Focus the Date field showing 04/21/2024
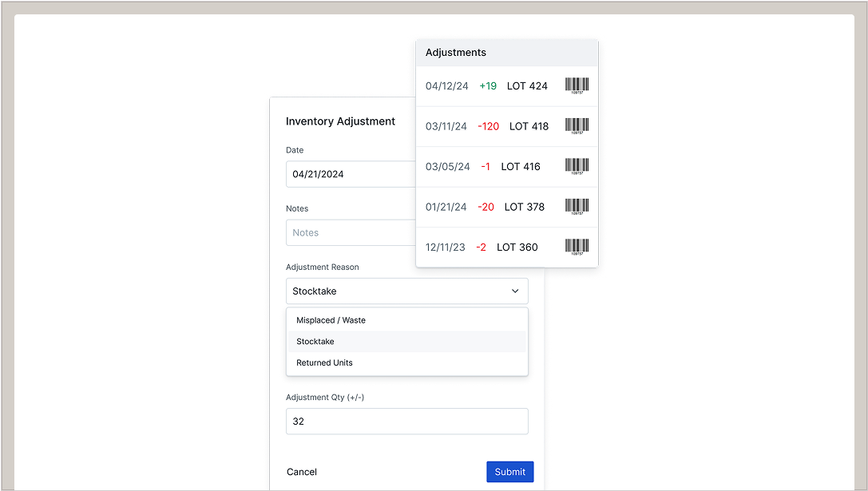 pyautogui.click(x=350, y=174)
